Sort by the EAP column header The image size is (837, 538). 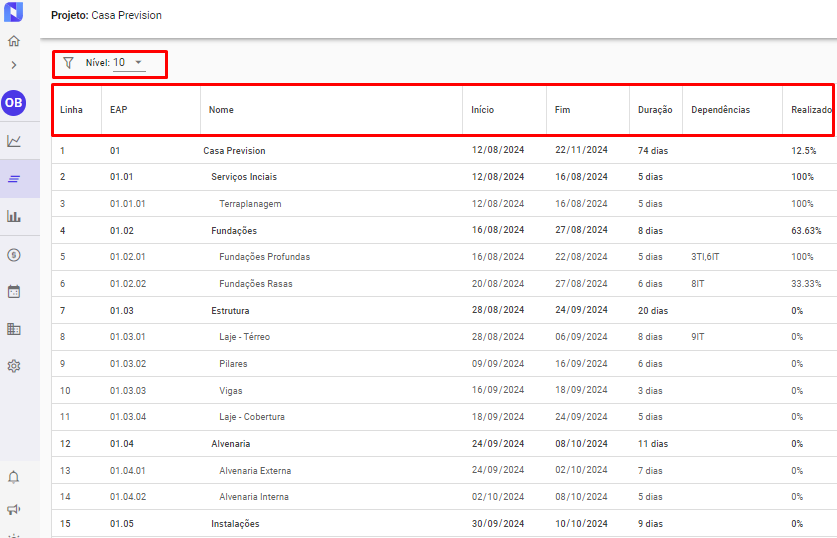click(x=119, y=109)
